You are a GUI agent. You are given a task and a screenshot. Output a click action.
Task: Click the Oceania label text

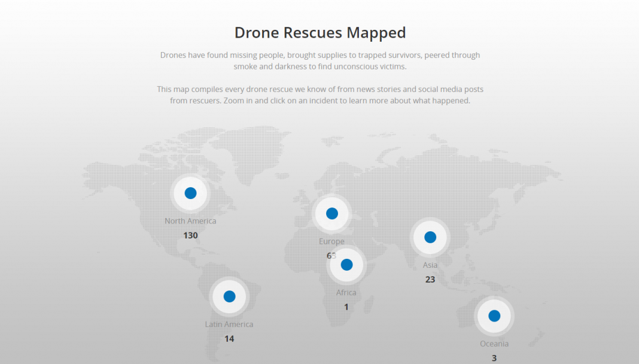tap(494, 343)
